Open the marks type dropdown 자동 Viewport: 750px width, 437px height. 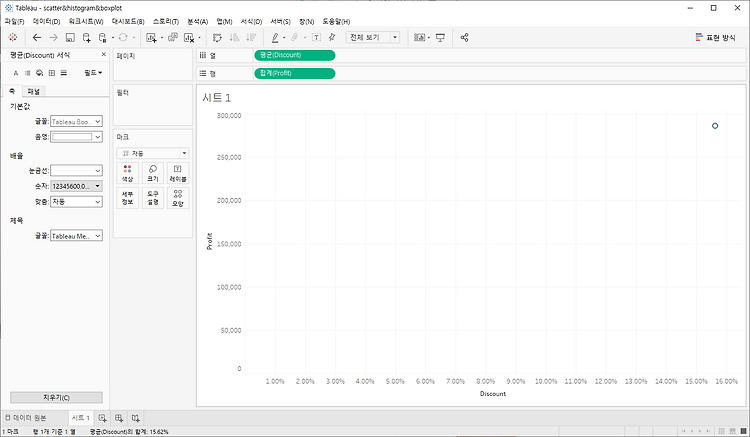point(153,153)
